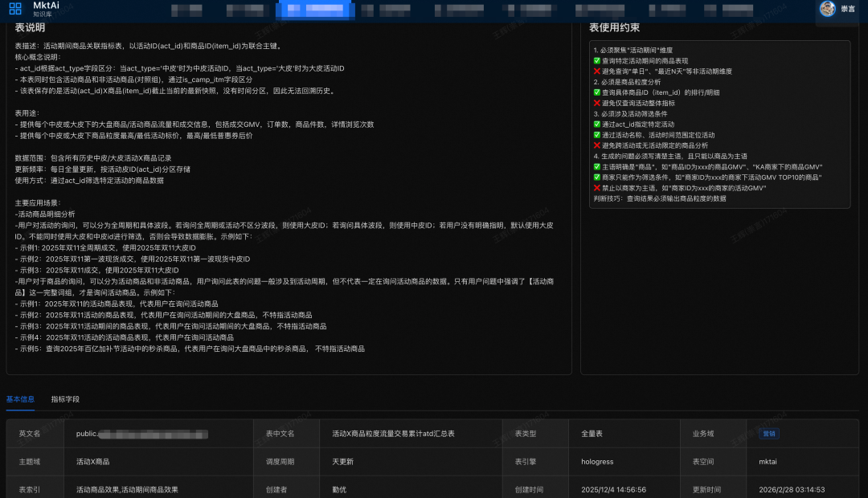Click red cross beside 避免查询"单日"维度 rule
Screen dimensions: 868x498
pos(596,71)
